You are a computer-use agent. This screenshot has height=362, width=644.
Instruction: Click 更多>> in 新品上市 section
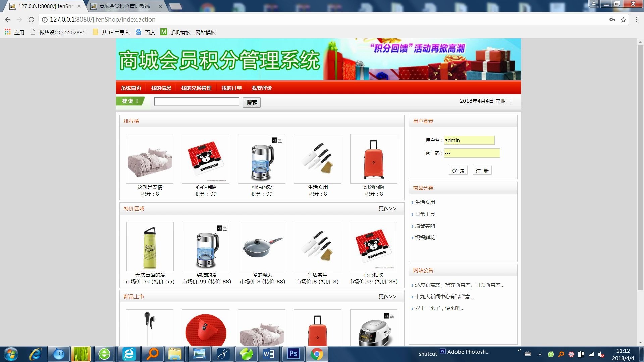387,296
